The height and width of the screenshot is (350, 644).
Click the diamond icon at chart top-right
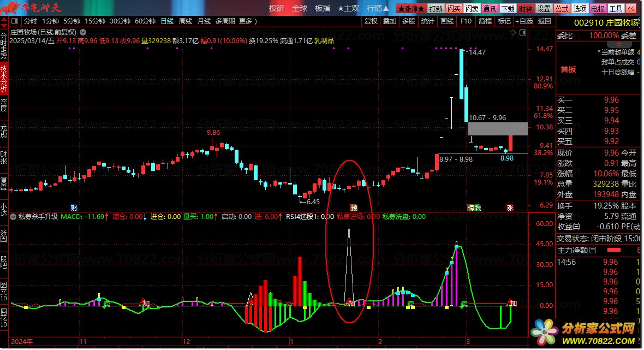click(x=512, y=33)
